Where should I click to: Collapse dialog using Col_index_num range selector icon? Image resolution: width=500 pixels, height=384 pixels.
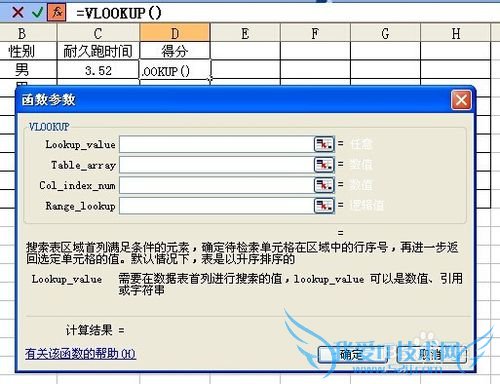click(324, 185)
